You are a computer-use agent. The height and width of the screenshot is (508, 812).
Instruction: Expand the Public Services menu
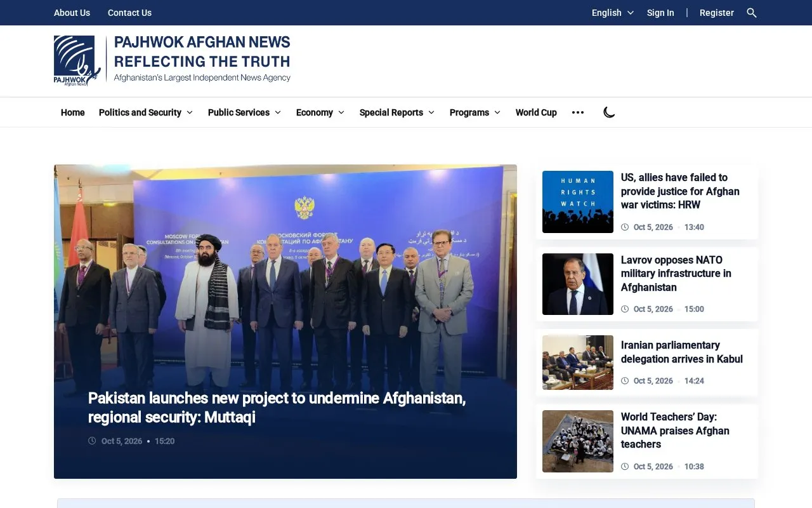point(244,112)
